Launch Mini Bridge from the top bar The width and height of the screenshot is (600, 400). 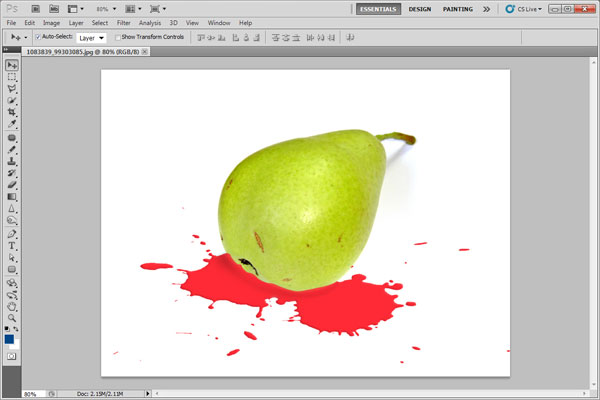[x=55, y=8]
